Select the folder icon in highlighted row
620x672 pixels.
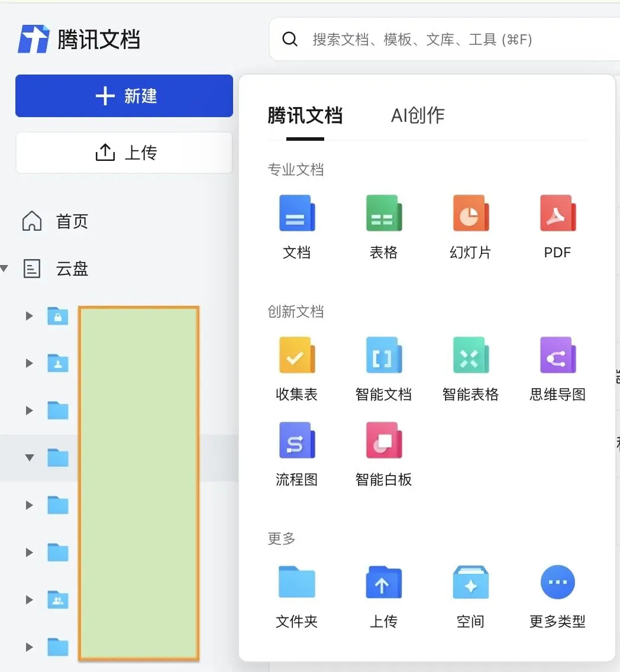click(58, 458)
